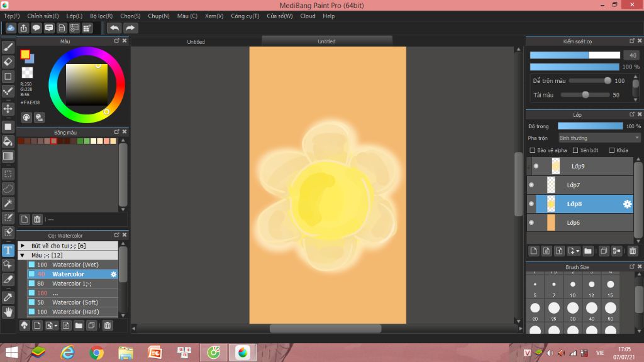Viewport: 644px width, 362px height.
Task: Select the Hand pan tool
Action: click(8, 312)
